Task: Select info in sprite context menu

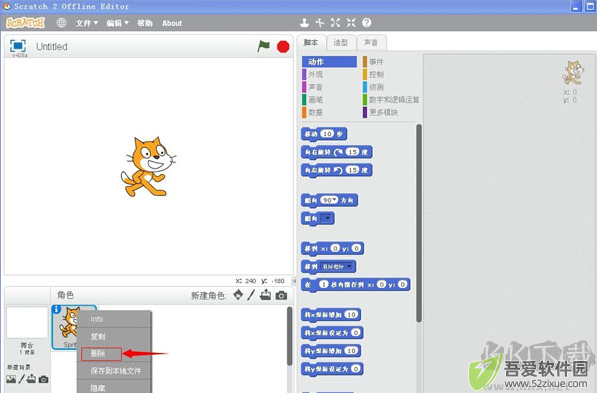Action: click(115, 319)
